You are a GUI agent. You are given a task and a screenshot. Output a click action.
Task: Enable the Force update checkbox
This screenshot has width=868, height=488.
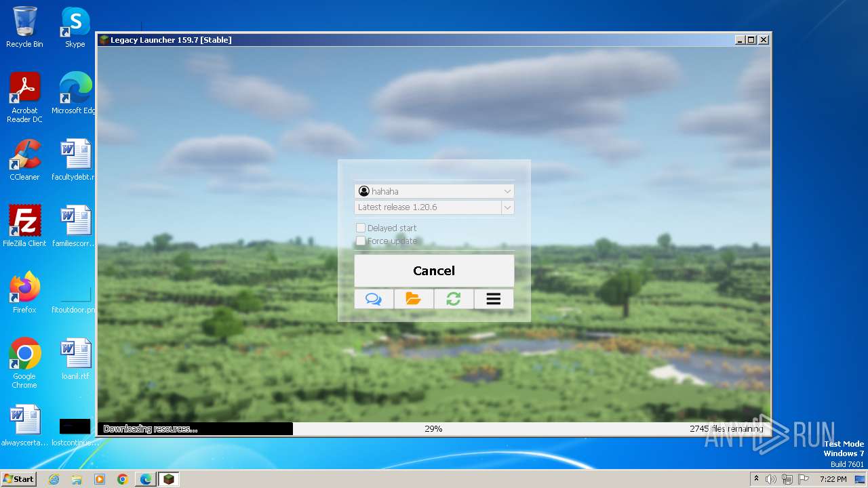point(361,241)
